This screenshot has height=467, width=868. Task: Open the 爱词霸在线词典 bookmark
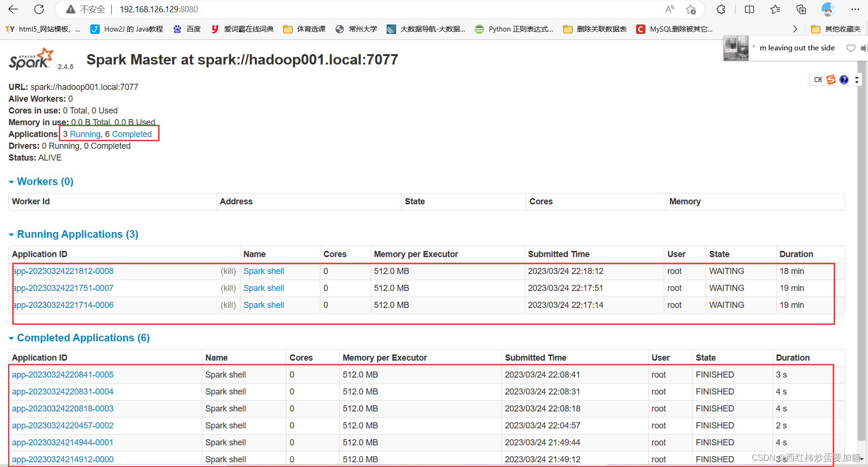pyautogui.click(x=242, y=29)
